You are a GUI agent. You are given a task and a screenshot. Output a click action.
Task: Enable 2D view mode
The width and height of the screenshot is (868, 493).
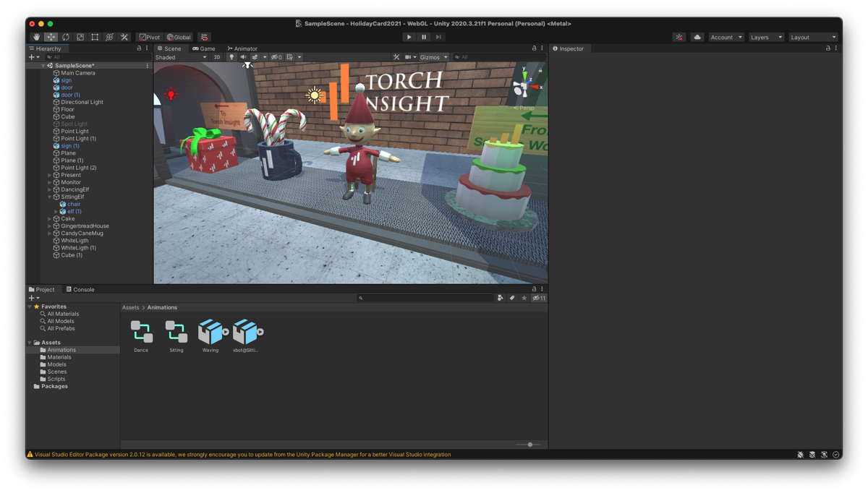click(x=217, y=57)
